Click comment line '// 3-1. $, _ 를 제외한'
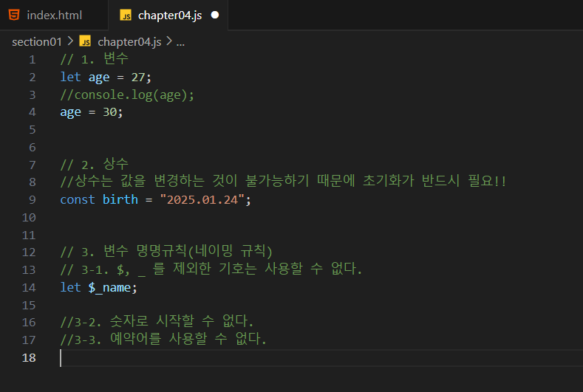 pos(211,269)
